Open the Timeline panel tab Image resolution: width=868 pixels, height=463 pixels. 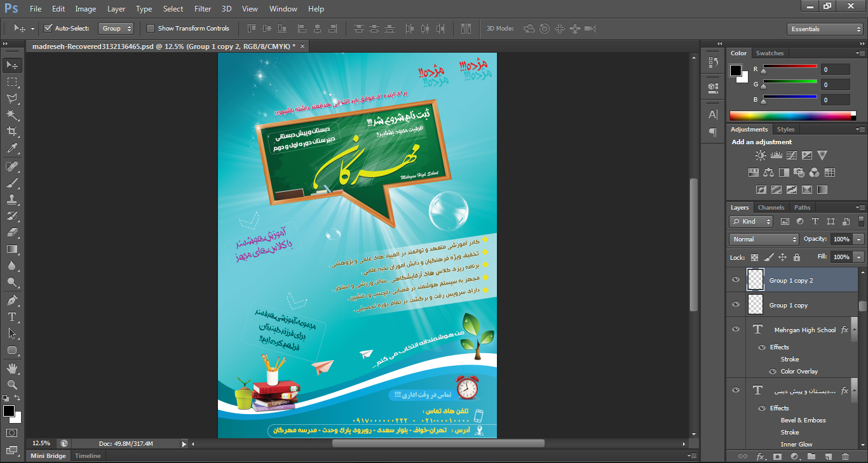tap(88, 456)
